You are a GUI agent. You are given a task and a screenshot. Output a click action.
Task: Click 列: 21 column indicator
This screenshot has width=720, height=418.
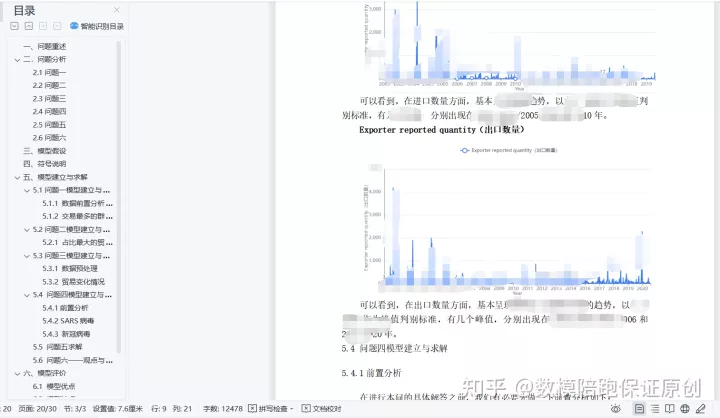(182, 409)
